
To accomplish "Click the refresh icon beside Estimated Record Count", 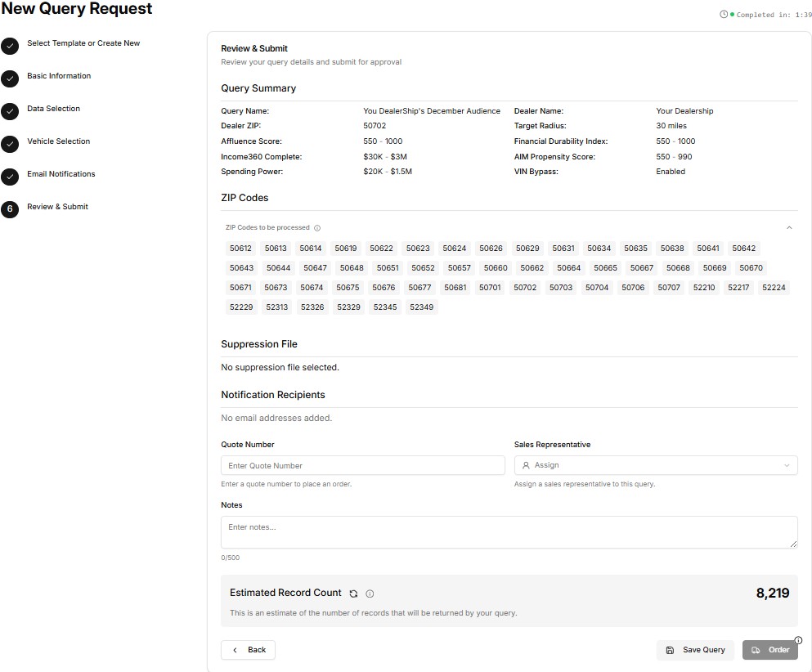I will (353, 594).
